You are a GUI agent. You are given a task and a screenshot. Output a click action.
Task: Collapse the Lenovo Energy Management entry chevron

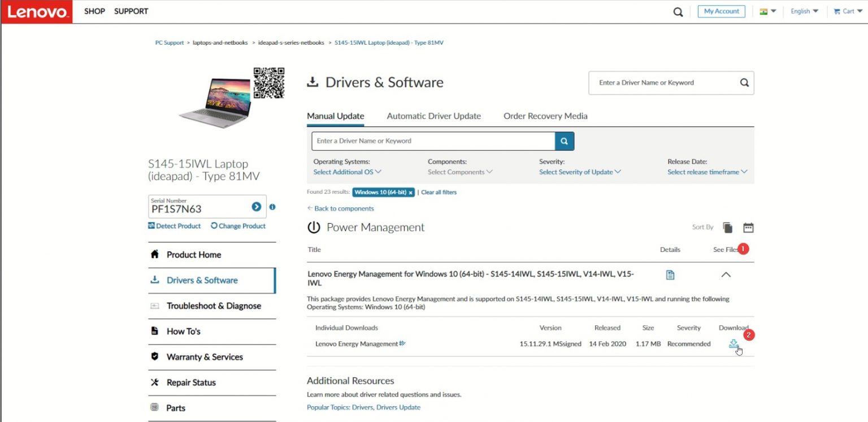coord(726,275)
